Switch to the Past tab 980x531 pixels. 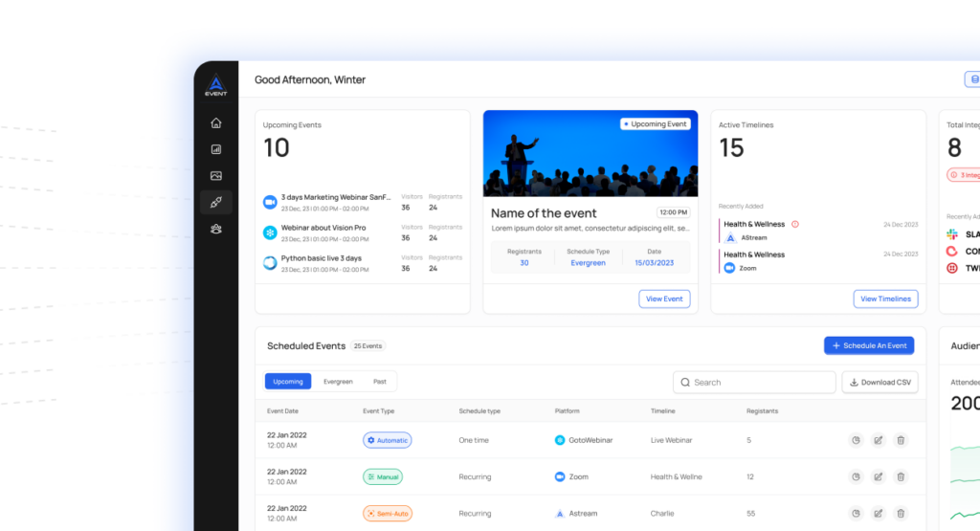380,382
